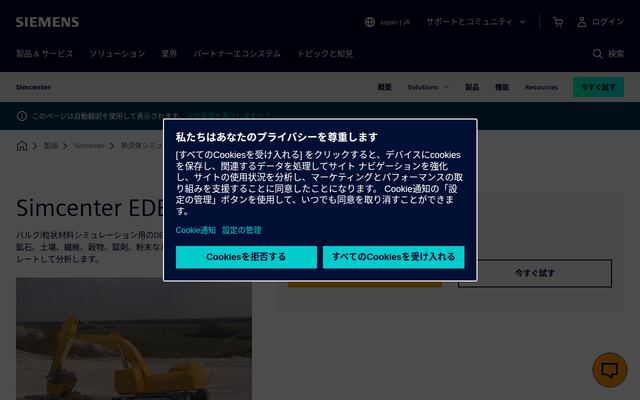Click green 今すぐ試す button in subnav

(x=598, y=87)
